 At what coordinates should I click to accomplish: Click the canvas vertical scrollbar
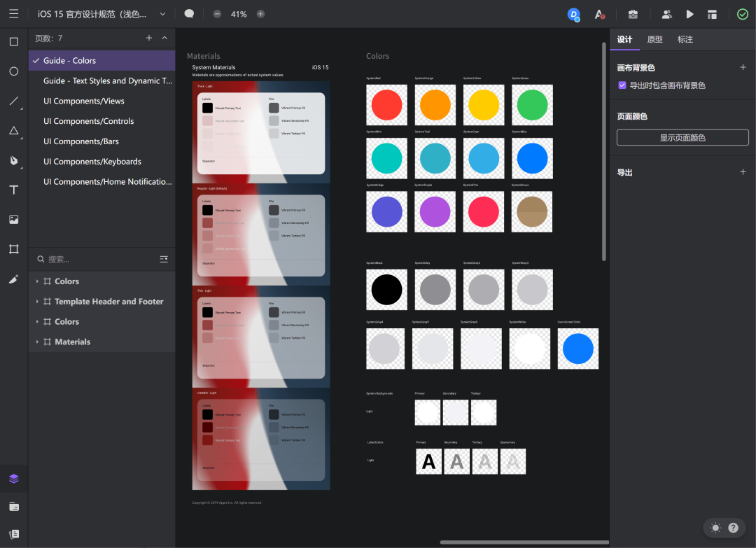click(603, 152)
